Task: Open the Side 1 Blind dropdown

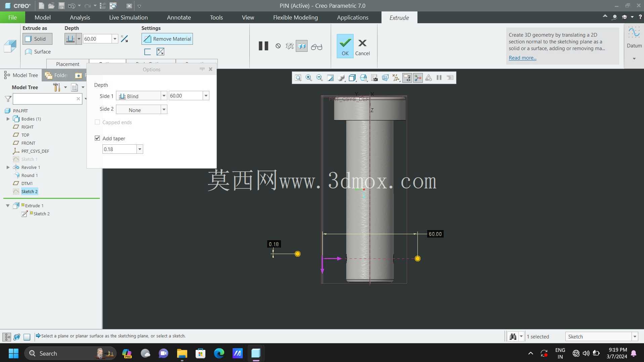Action: 164,96
